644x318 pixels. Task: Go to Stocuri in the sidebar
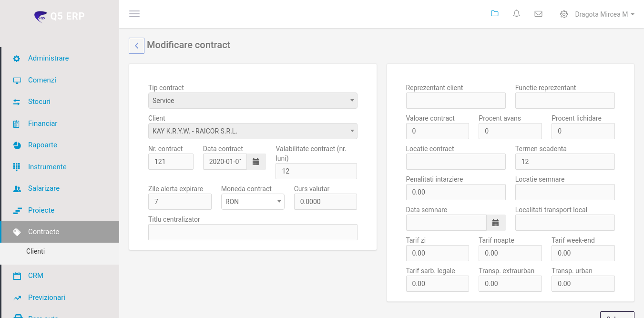tap(39, 102)
